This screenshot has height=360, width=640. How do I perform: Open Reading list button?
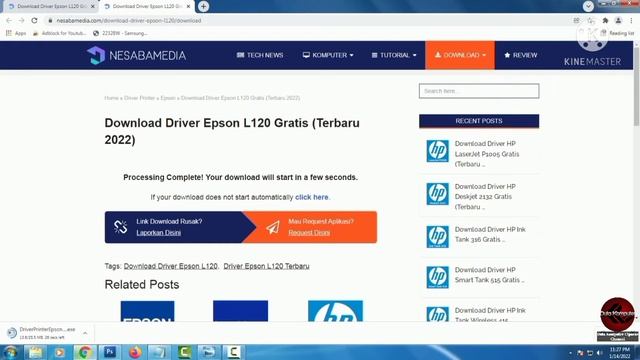coord(618,33)
